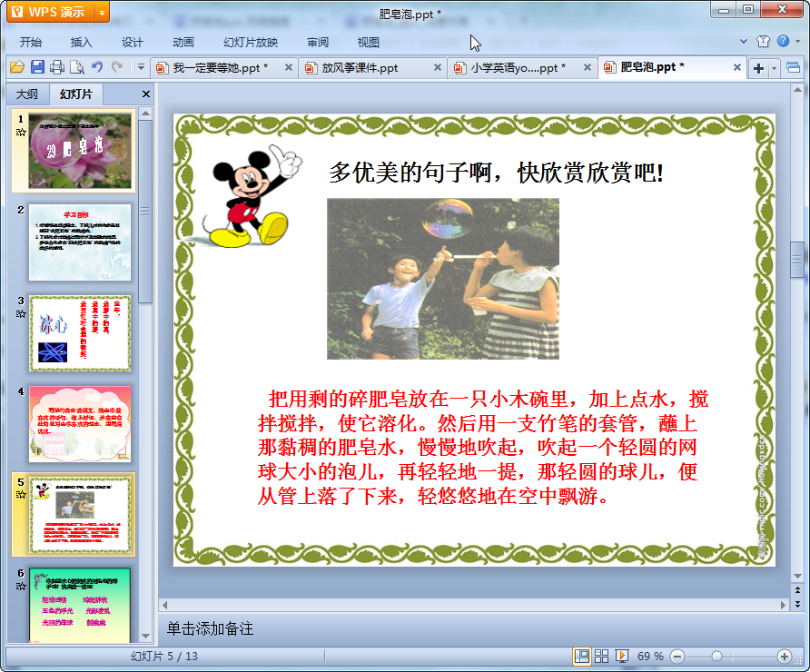Close the 放风筝课件.ppt tab
This screenshot has height=672, width=810.
point(438,67)
